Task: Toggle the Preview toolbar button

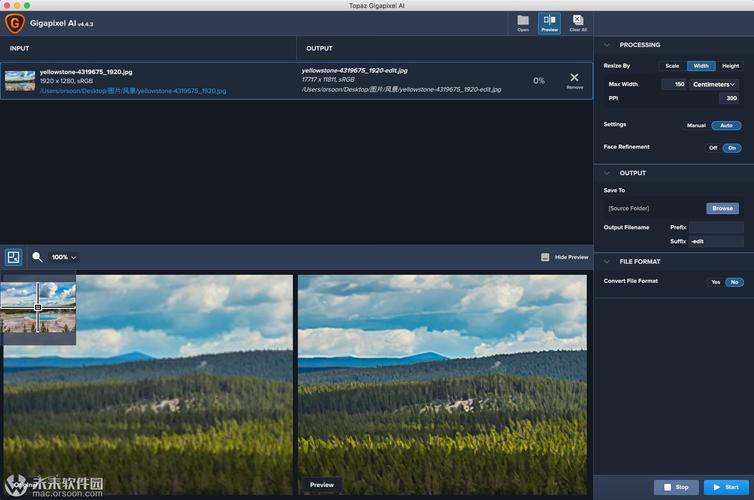Action: (549, 23)
